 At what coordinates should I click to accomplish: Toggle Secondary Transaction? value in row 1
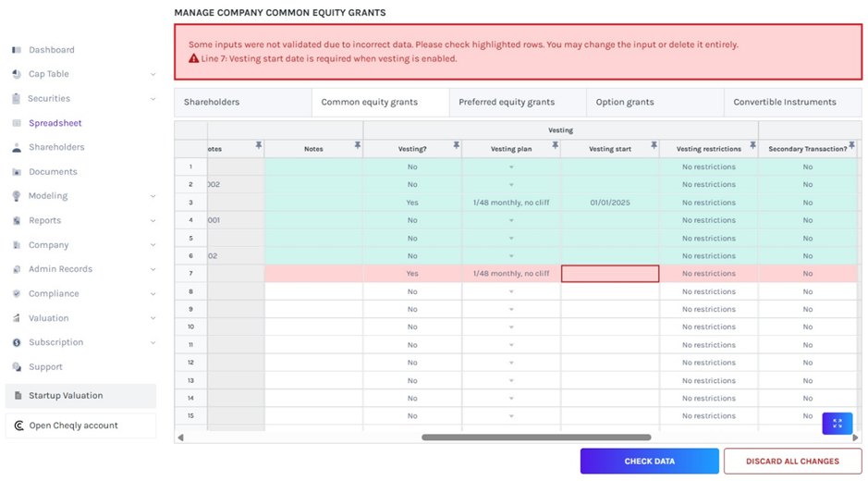coord(807,167)
